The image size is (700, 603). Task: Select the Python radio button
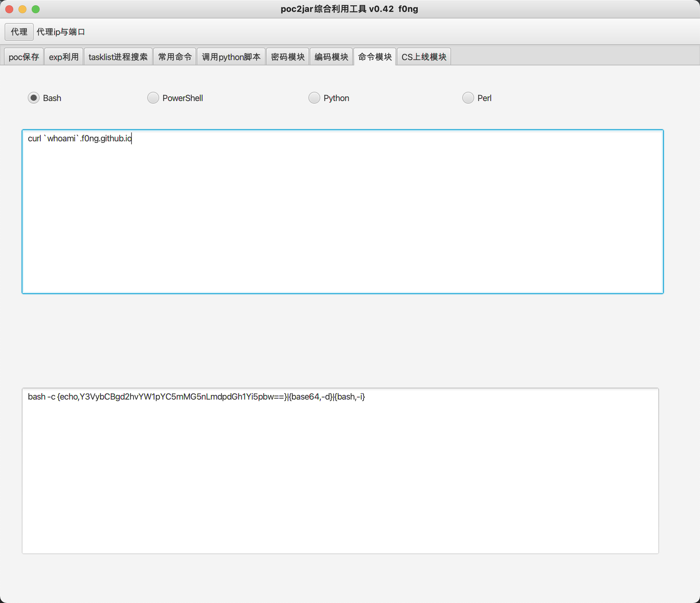point(314,98)
